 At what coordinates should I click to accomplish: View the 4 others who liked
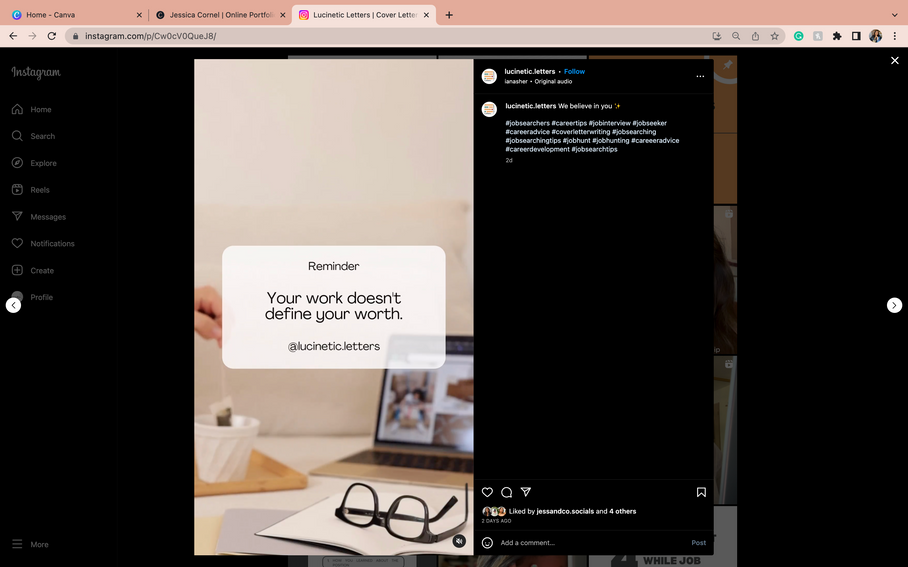(x=623, y=511)
